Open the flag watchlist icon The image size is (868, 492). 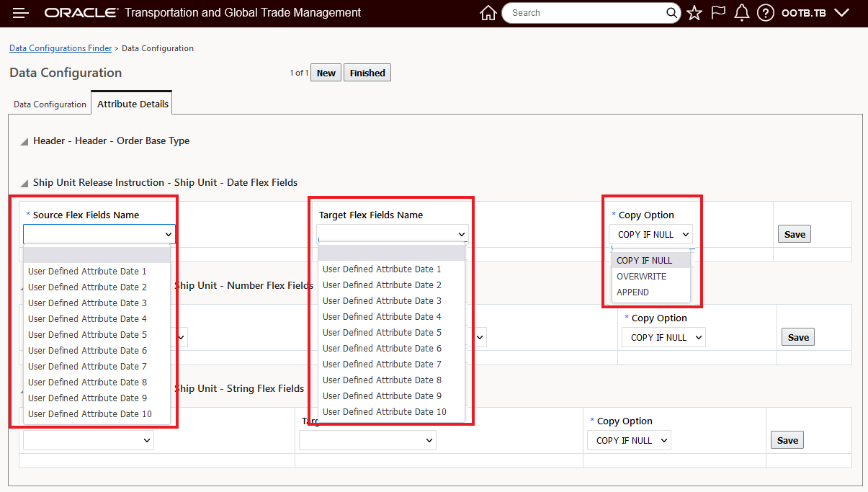[718, 13]
